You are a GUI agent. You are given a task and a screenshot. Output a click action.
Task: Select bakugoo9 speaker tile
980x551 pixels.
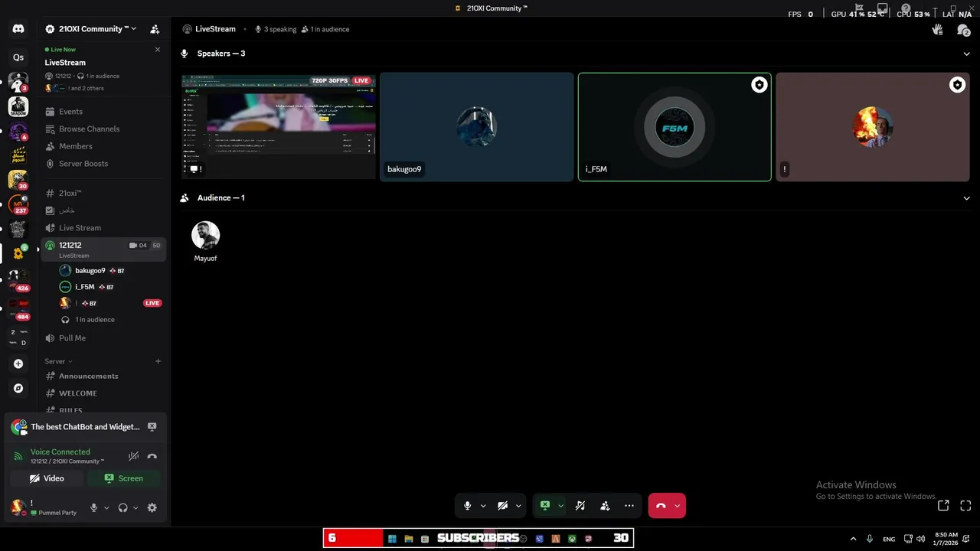(476, 127)
